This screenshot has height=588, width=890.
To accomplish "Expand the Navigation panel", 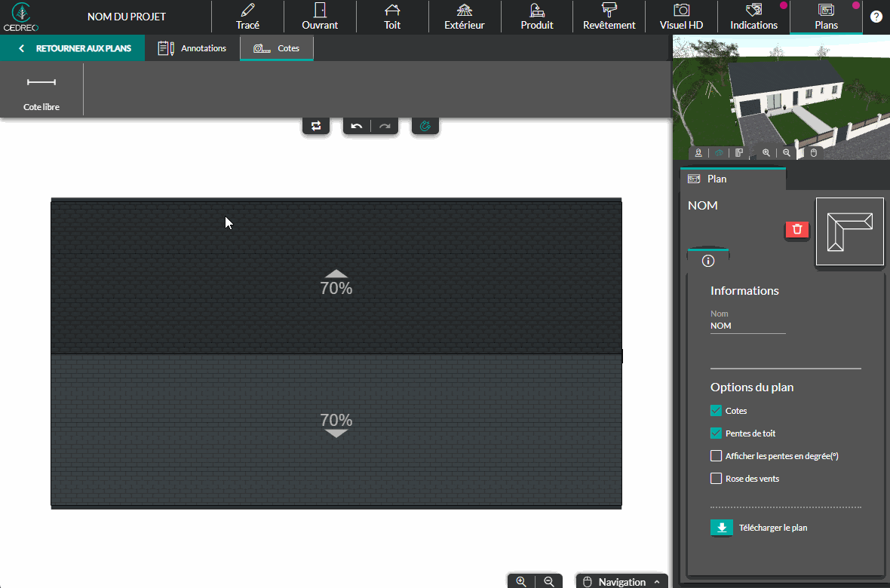I will [622, 582].
